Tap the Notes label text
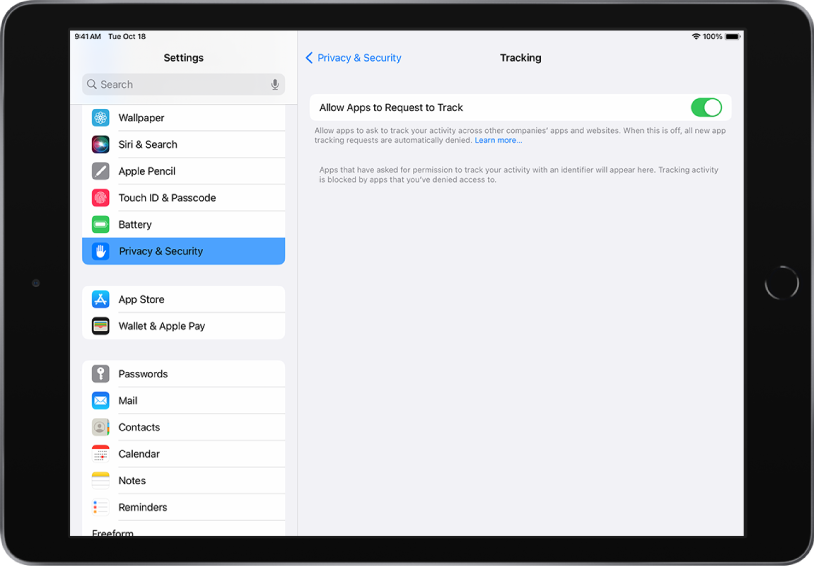 132,481
